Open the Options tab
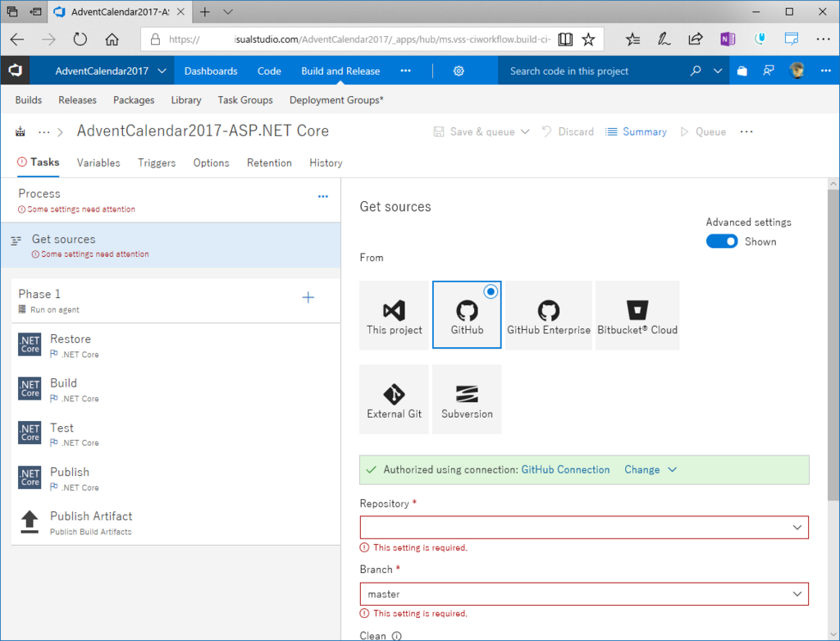 tap(211, 163)
